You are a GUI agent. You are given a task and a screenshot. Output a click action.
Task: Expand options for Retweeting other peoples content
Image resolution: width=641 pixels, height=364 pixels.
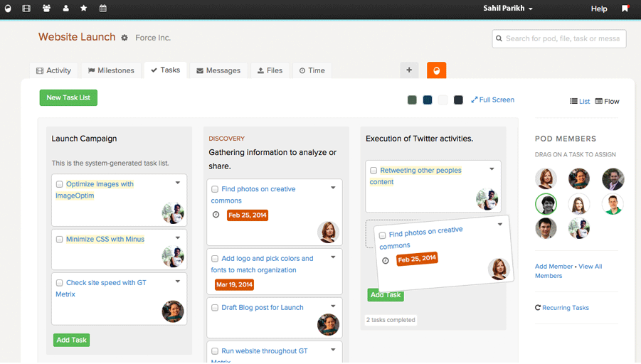pyautogui.click(x=492, y=168)
